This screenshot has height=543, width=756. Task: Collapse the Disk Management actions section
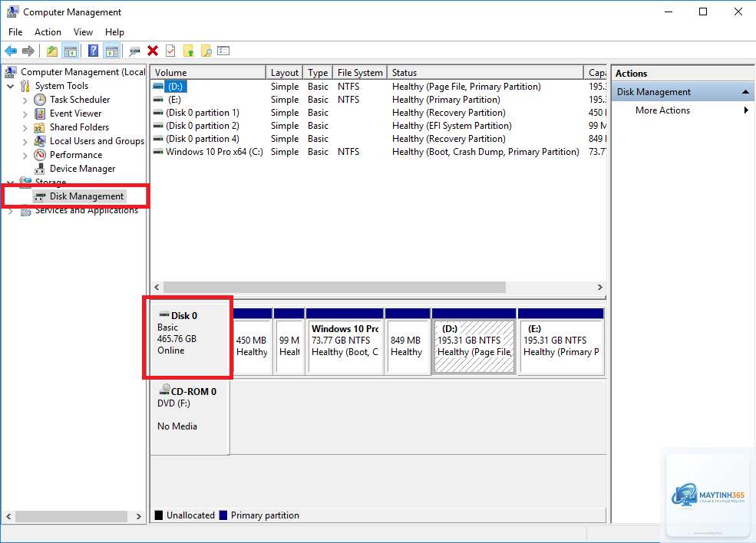click(745, 91)
